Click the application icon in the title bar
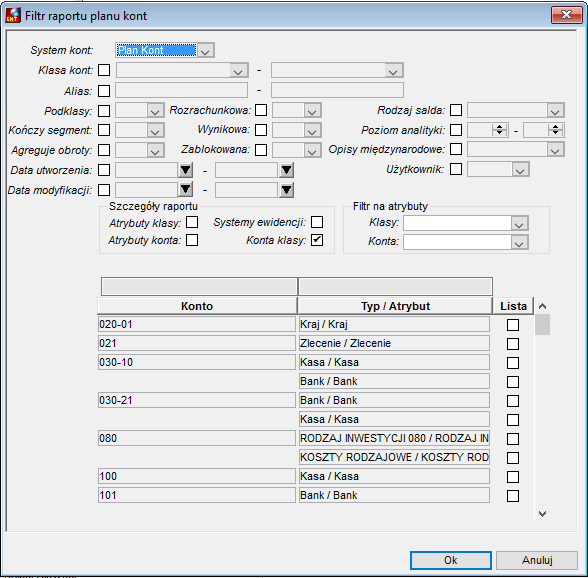Screen dimensions: 588x578 click(13, 15)
